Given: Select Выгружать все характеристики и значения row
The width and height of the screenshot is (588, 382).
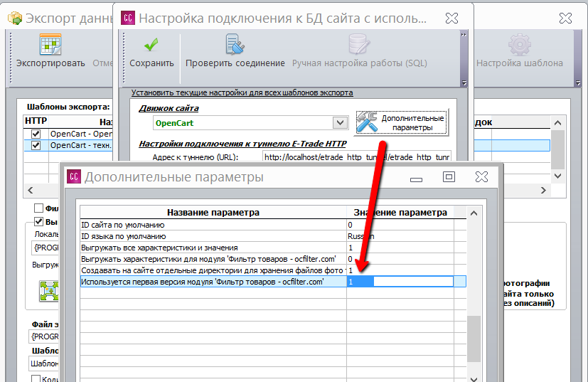Looking at the screenshot, I should point(273,248).
